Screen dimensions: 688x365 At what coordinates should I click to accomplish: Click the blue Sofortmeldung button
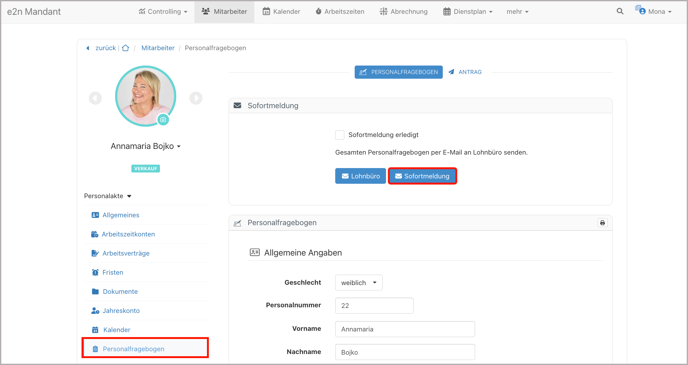(423, 176)
